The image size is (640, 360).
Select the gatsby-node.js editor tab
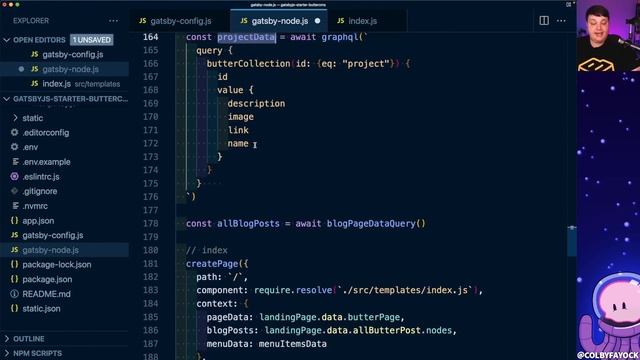coord(279,21)
